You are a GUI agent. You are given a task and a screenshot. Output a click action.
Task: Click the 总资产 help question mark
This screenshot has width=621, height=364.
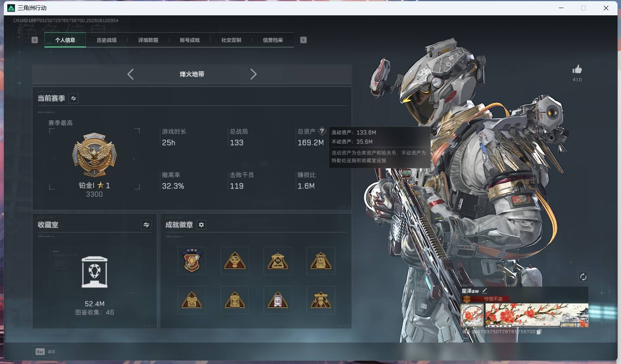click(x=322, y=131)
